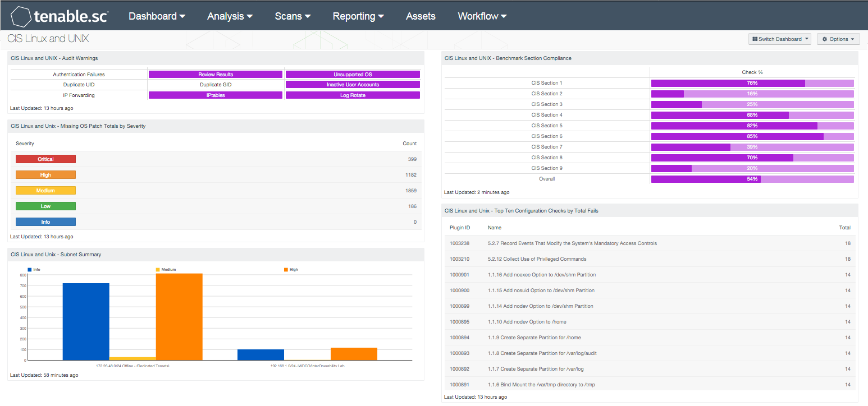Click the gear icon in Options
The height and width of the screenshot is (406, 868).
[825, 39]
